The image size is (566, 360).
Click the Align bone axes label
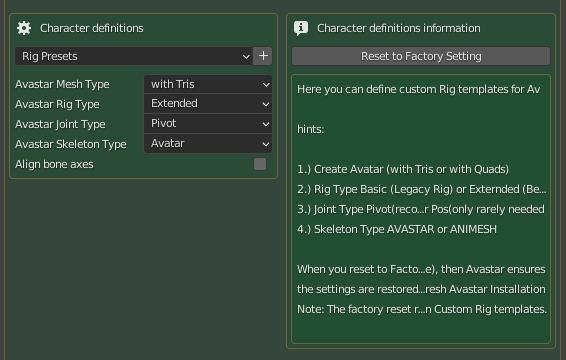point(54,164)
